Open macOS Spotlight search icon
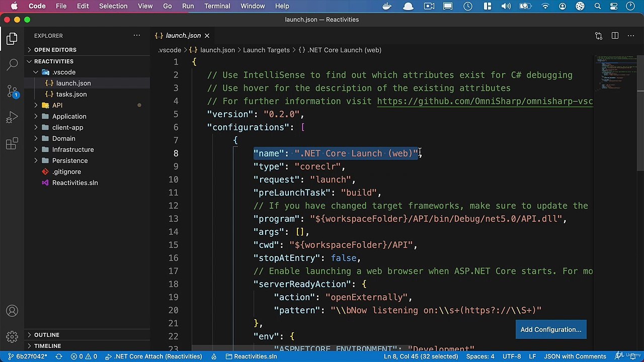 click(598, 6)
